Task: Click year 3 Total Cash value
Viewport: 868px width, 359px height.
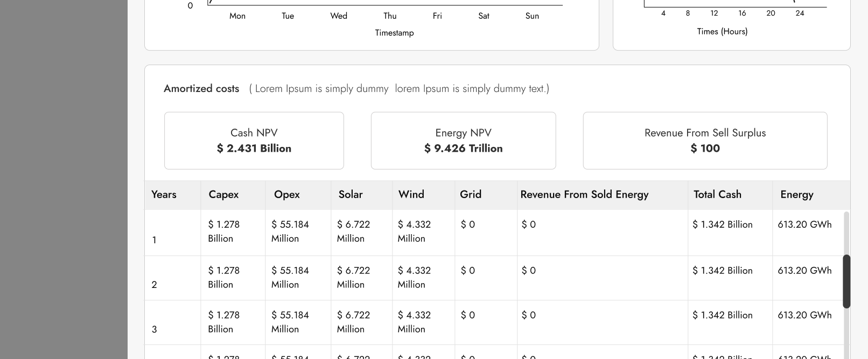Action: 723,315
